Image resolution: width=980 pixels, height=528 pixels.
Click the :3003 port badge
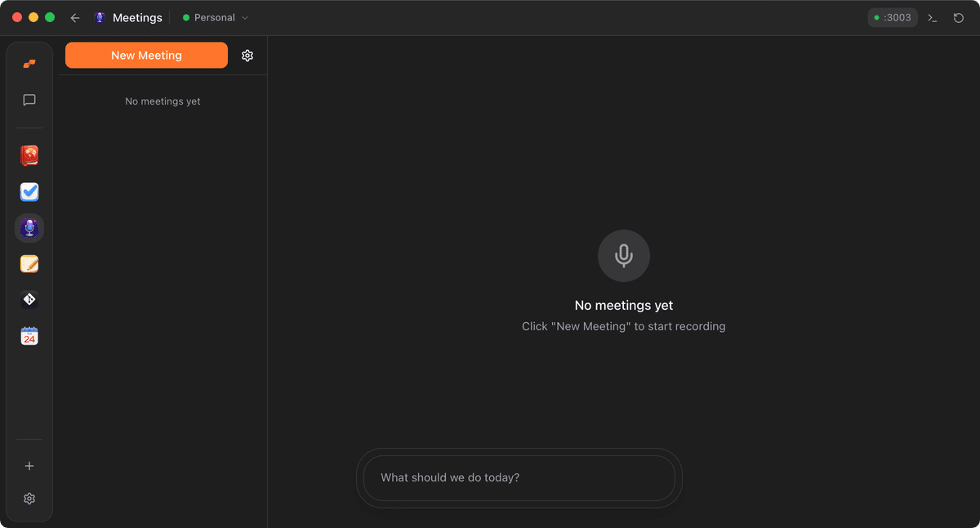click(893, 17)
